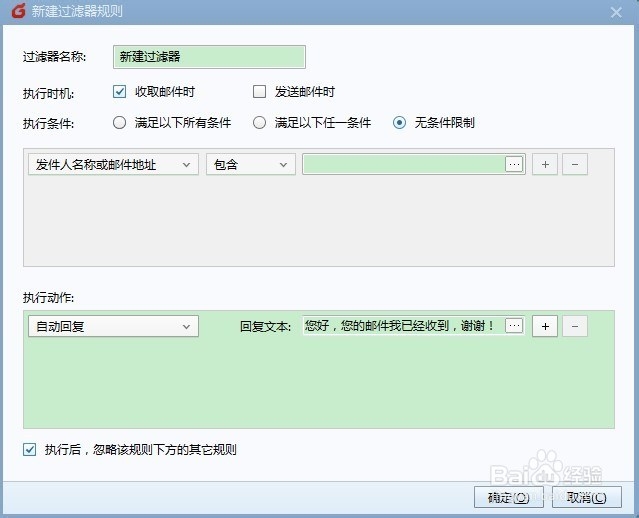The width and height of the screenshot is (639, 518).
Task: Click ellipsis button in 回复文本 field
Action: click(514, 326)
